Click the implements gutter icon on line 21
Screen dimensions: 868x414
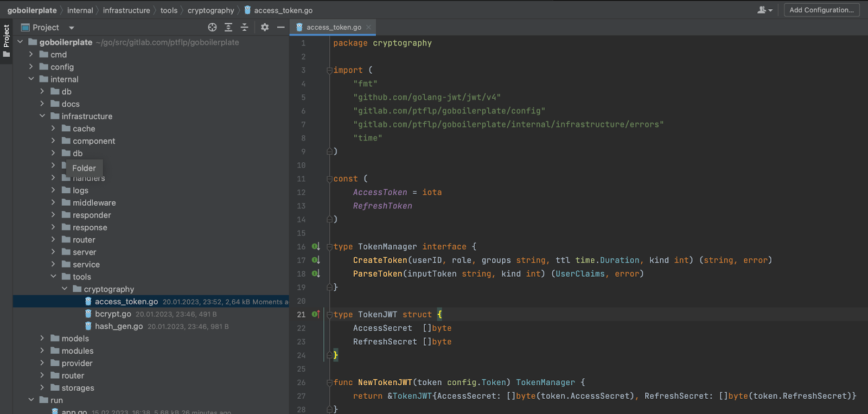click(316, 314)
